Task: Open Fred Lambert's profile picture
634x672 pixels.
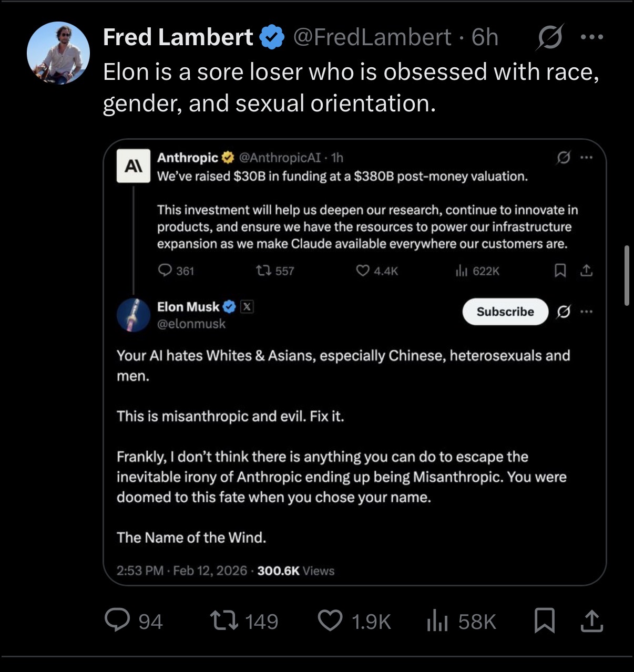Action: (x=58, y=53)
